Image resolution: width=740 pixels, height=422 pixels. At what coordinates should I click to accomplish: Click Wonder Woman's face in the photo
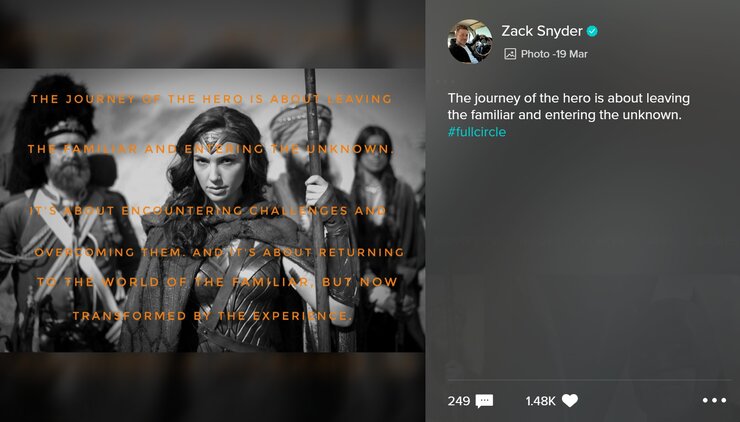[219, 168]
